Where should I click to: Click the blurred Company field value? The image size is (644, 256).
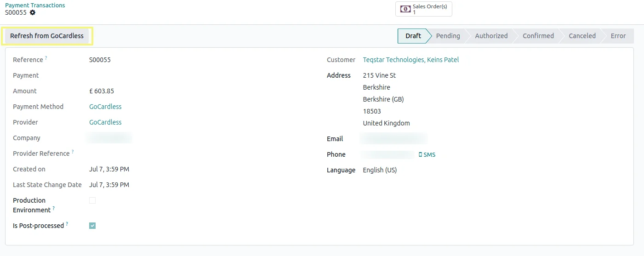pos(109,138)
